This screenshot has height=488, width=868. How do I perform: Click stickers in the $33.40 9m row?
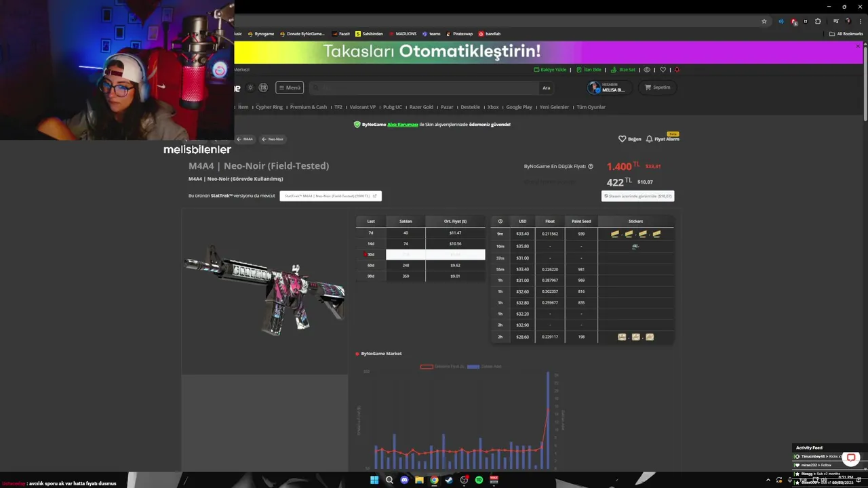click(x=635, y=234)
